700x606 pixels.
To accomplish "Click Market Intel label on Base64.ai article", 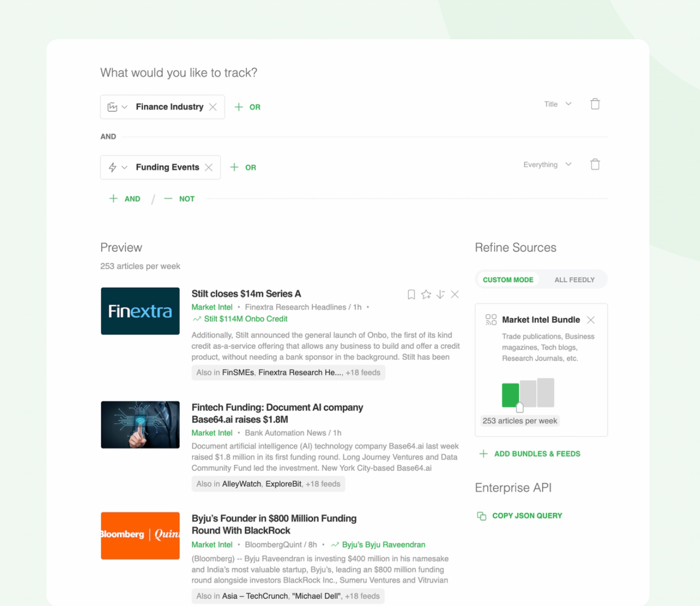I will 212,433.
